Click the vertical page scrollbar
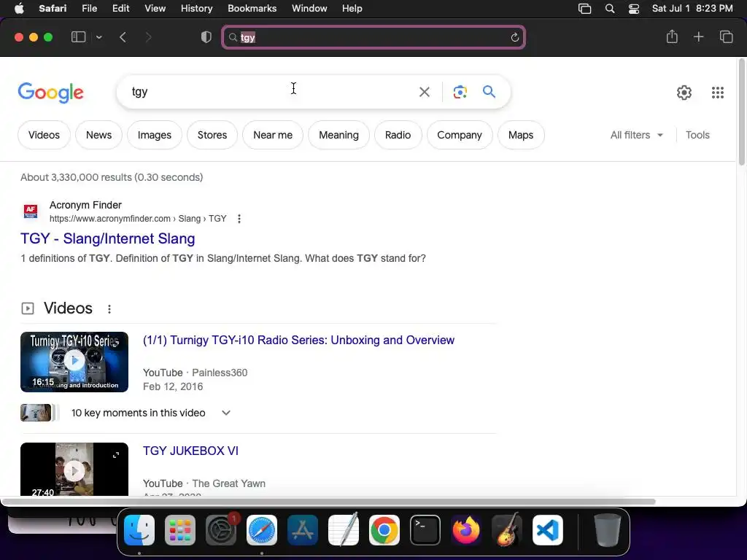 tap(742, 112)
